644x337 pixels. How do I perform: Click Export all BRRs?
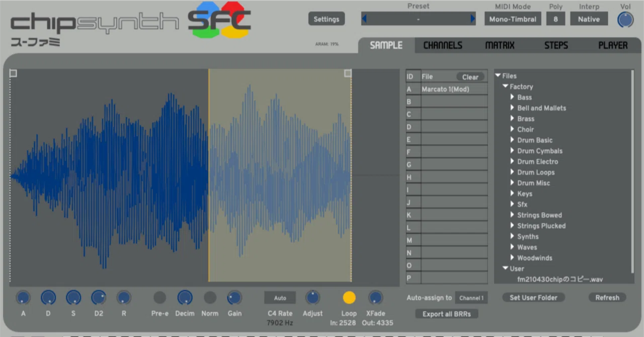point(447,314)
